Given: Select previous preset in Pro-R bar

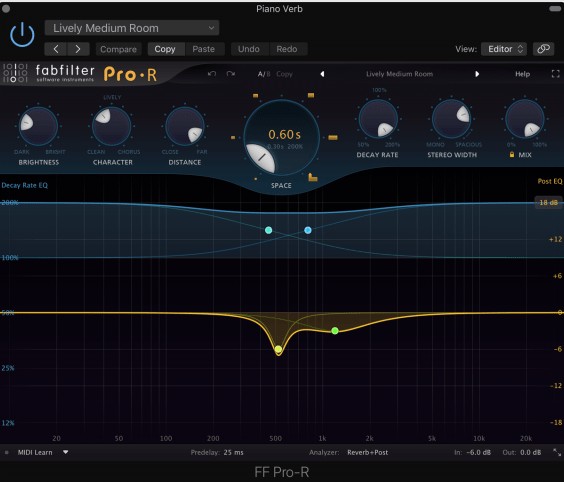Looking at the screenshot, I should (322, 74).
